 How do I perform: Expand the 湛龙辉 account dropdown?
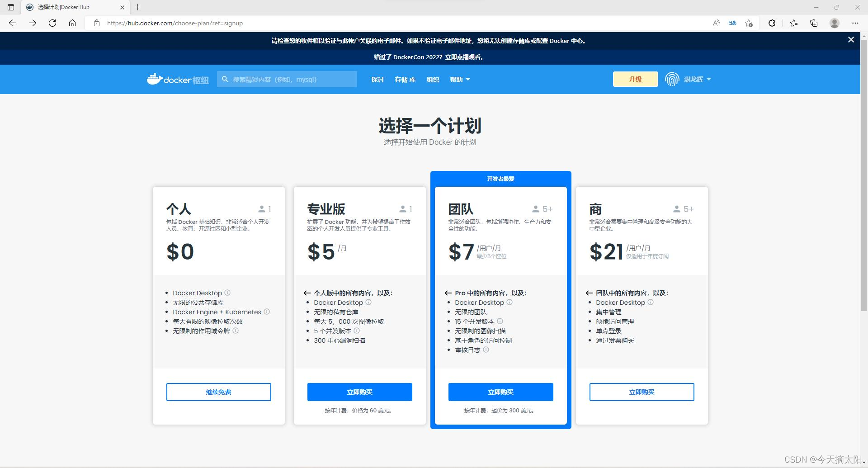698,79
